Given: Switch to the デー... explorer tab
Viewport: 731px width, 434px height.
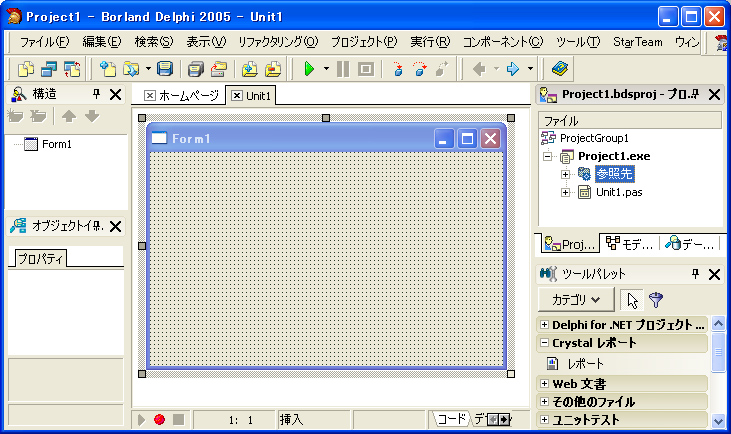Looking at the screenshot, I should coord(690,243).
